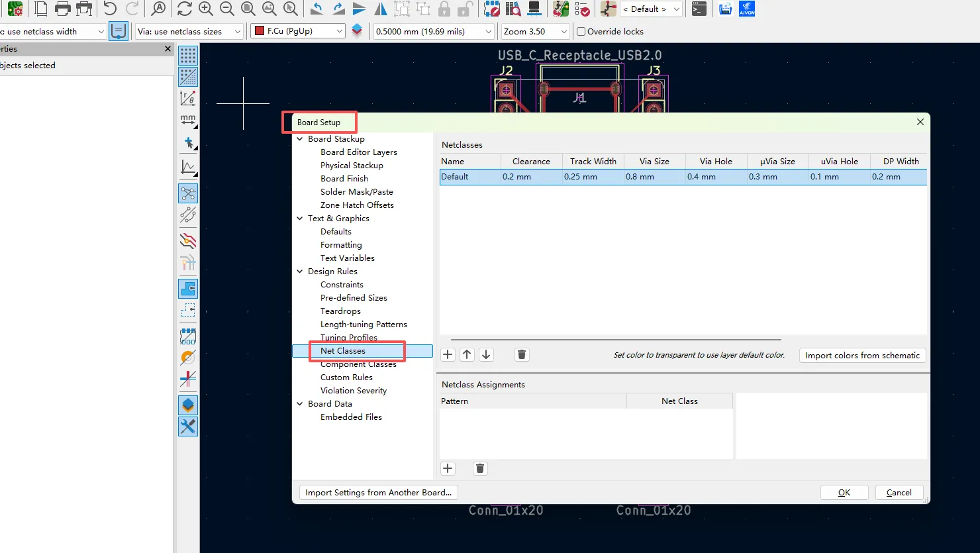980x553 pixels.
Task: Mirror the selection horizontally
Action: 381,9
